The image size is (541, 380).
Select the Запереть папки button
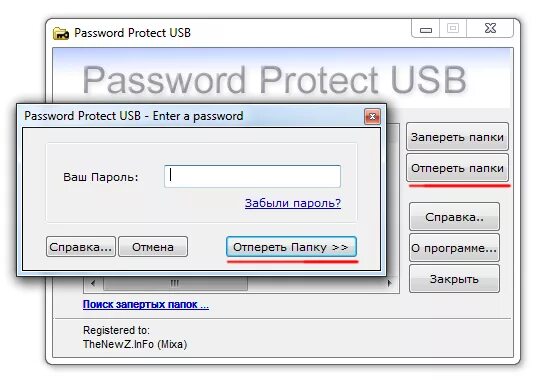coord(457,137)
